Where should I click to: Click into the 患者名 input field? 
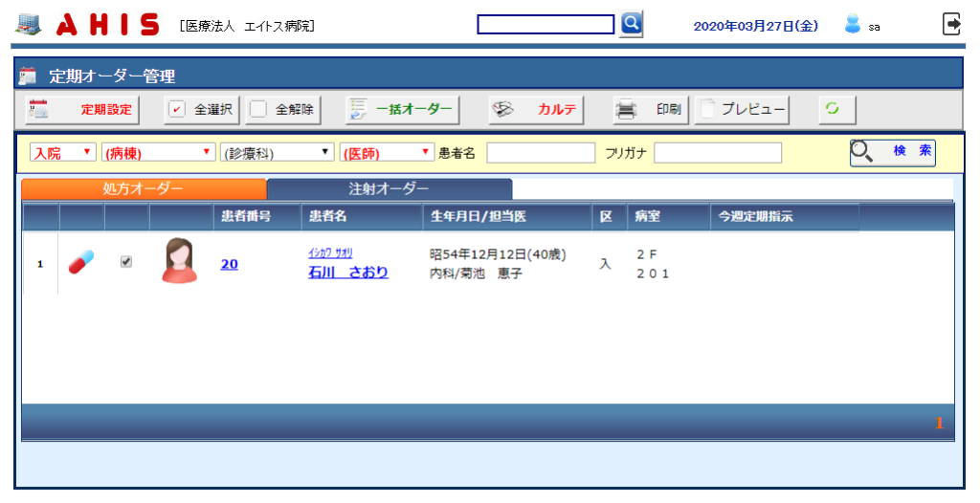tap(541, 153)
